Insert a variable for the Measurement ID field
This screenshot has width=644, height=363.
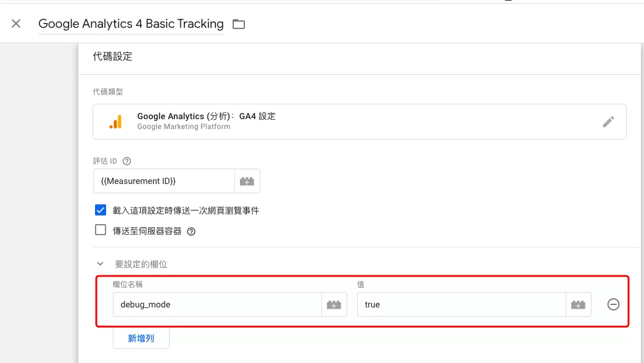[247, 181]
